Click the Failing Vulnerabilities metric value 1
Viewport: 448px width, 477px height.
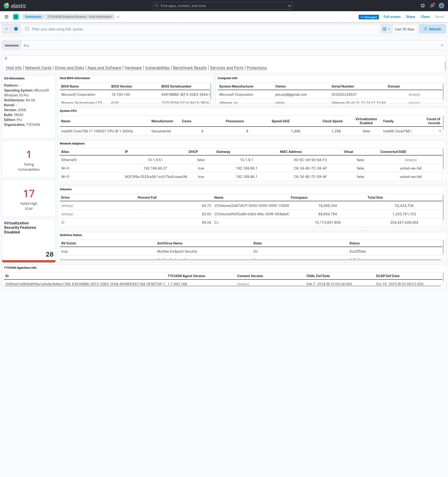click(29, 154)
